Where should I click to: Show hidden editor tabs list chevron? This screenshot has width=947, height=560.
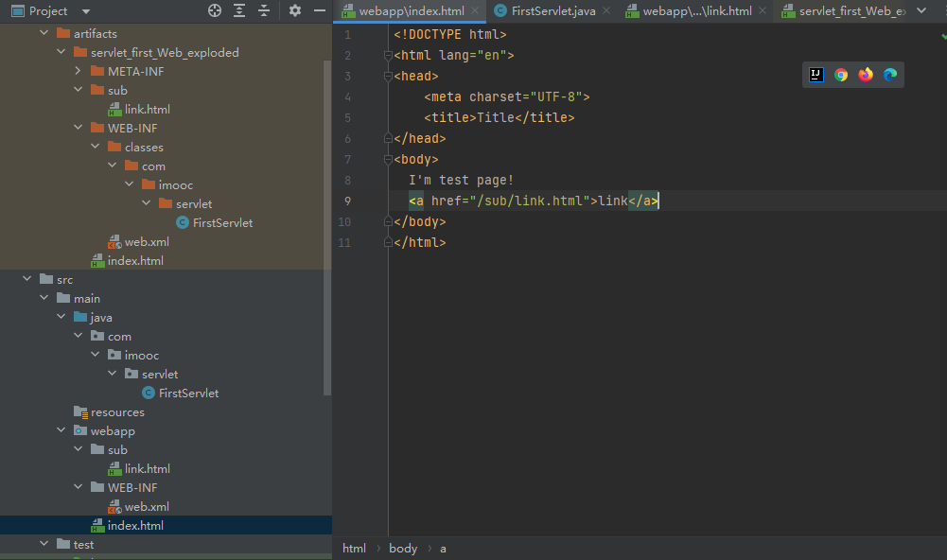(921, 10)
